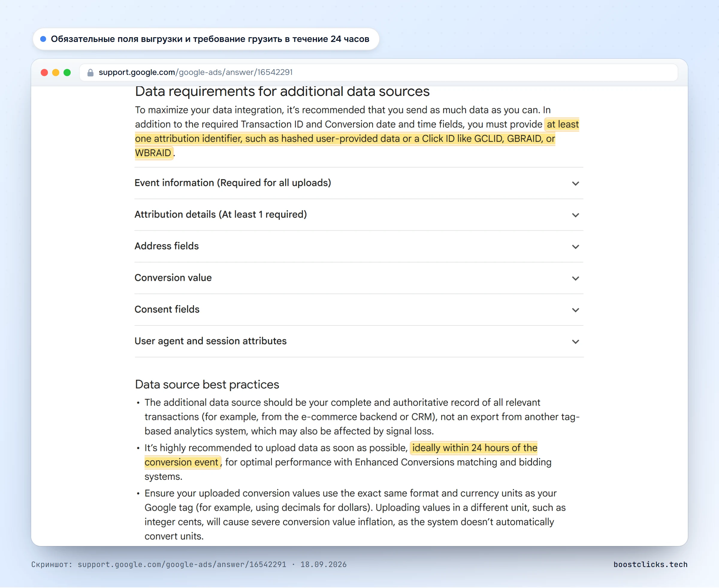Click the boostclicks.tech label
Viewport: 719px width, 588px height.
(650, 564)
